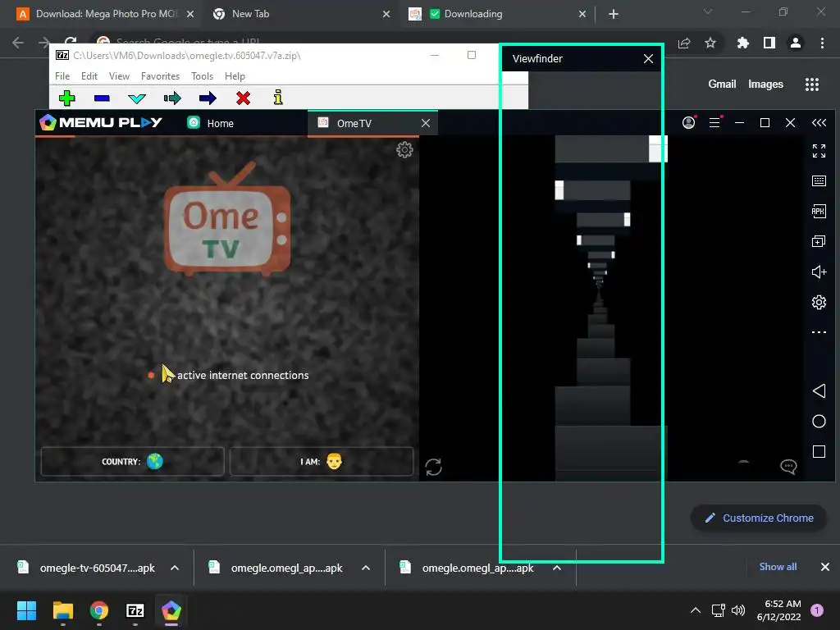Collapse the MEmu sidebar with triple chevron

(819, 123)
